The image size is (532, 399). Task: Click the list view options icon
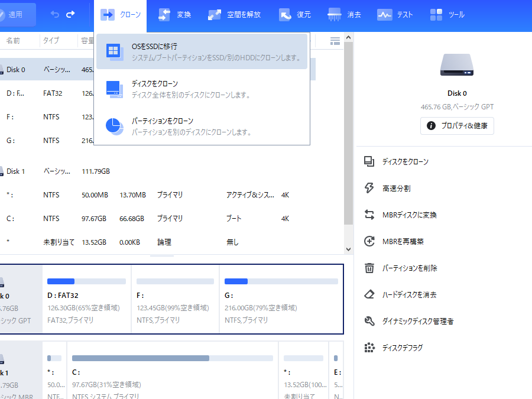pyautogui.click(x=335, y=41)
